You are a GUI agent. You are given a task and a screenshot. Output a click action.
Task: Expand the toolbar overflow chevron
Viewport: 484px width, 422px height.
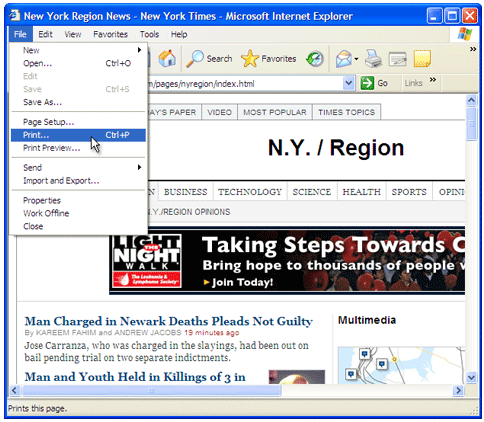click(x=473, y=49)
